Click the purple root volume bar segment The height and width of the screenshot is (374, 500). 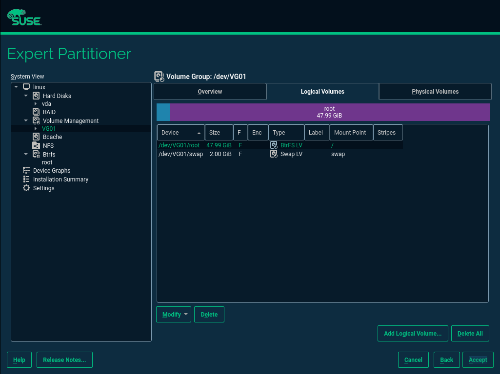[330, 112]
